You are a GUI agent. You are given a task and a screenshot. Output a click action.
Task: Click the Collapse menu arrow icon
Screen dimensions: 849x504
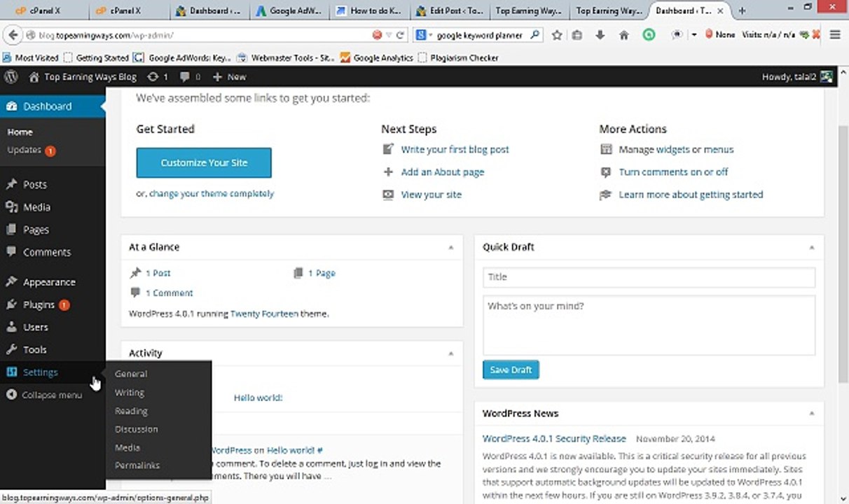coord(11,395)
